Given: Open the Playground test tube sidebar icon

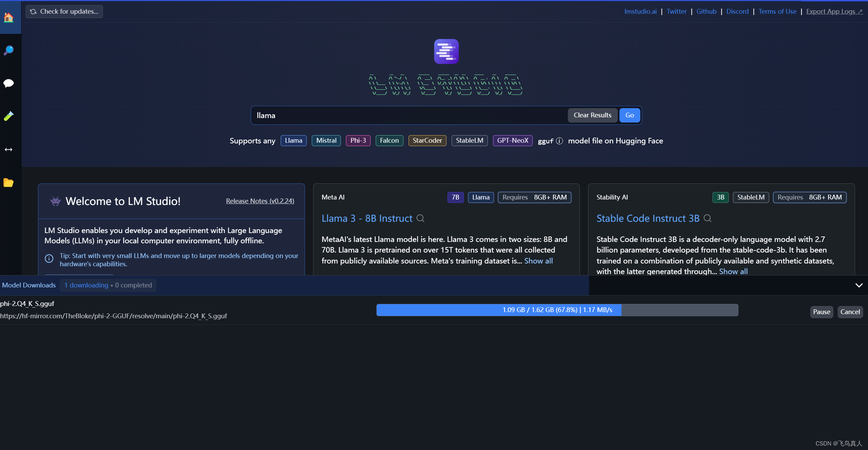Looking at the screenshot, I should (9, 116).
